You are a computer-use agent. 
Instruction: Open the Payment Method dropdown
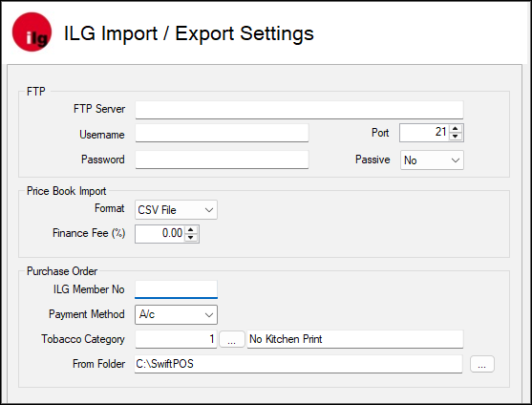(176, 314)
